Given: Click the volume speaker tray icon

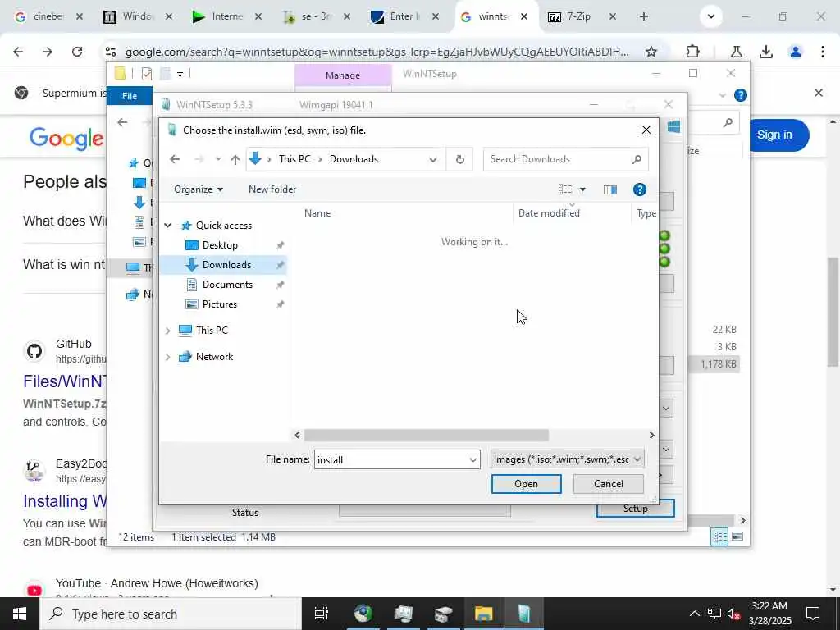Looking at the screenshot, I should point(733,614).
